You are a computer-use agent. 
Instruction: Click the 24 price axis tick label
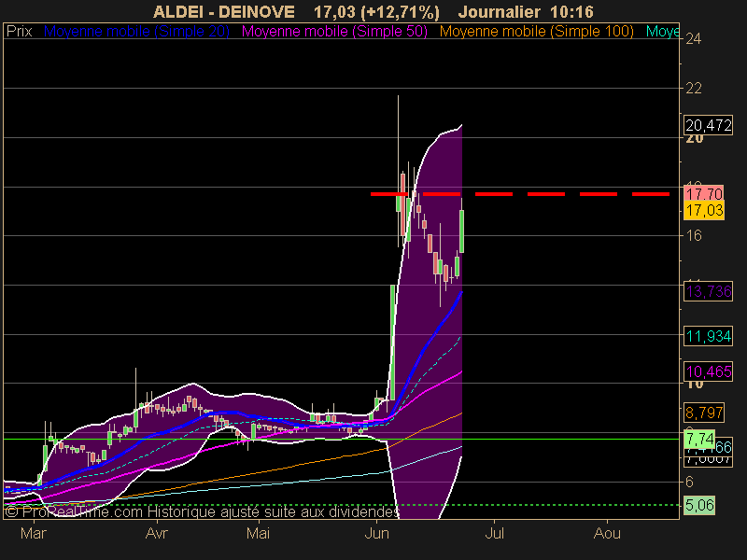click(693, 38)
